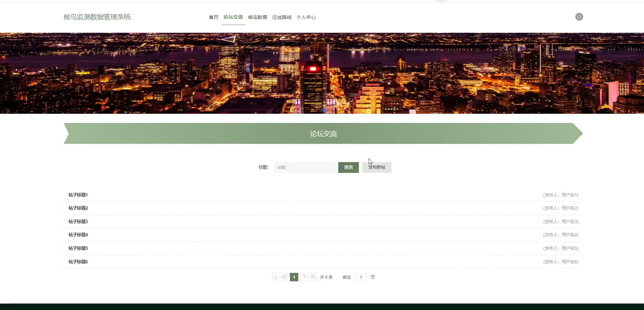Click the 下一页 pagination button
Image resolution: width=644 pixels, height=310 pixels.
click(x=308, y=277)
